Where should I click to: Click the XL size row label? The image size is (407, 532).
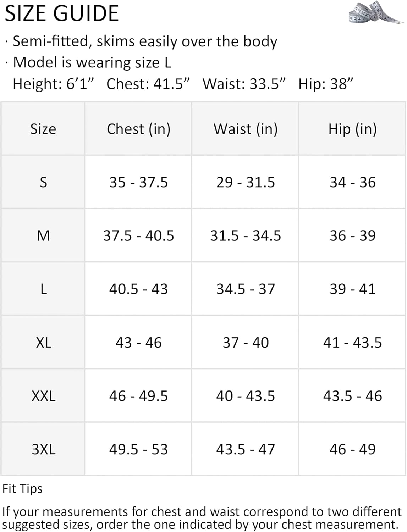[43, 343]
